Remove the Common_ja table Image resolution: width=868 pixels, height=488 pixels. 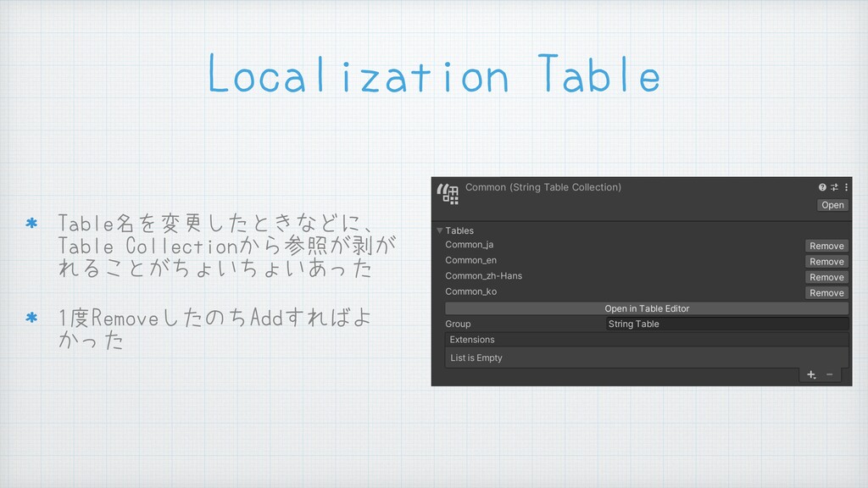pos(826,246)
